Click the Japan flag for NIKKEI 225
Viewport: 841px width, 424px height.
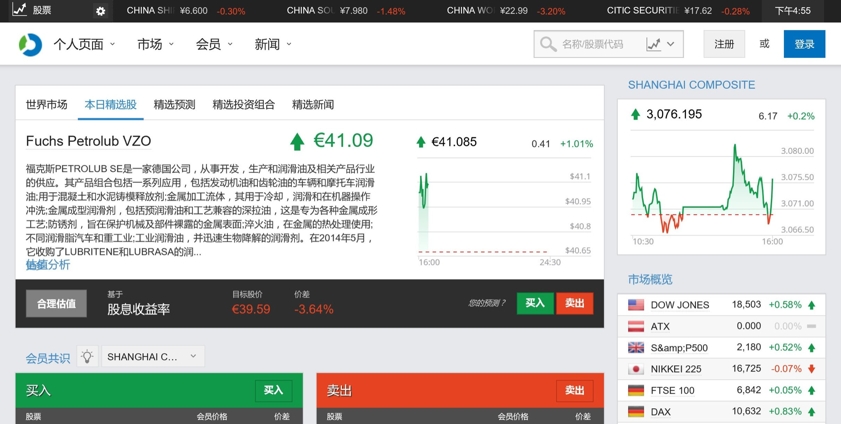tap(636, 369)
